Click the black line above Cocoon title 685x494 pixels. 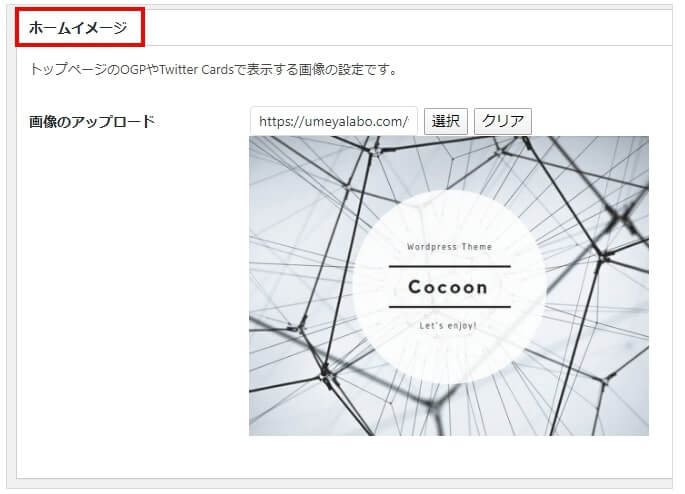click(x=450, y=266)
